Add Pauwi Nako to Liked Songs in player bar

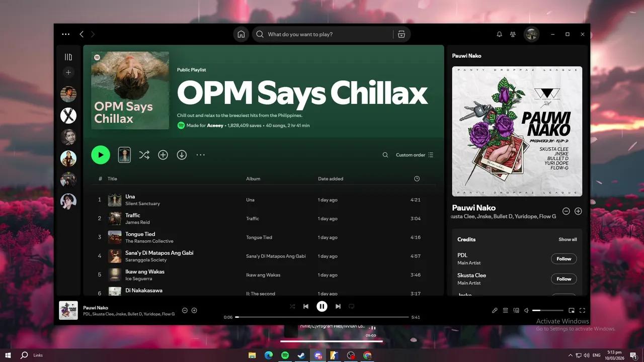click(x=194, y=310)
